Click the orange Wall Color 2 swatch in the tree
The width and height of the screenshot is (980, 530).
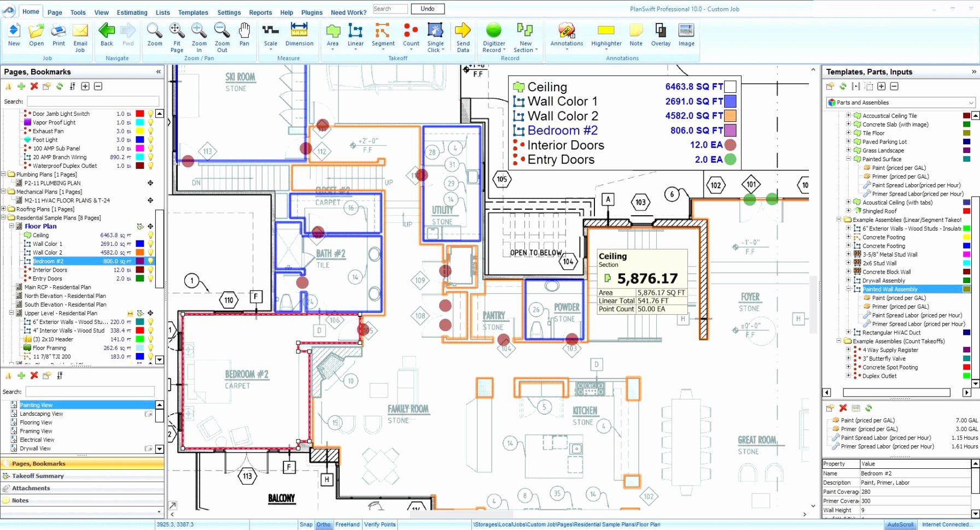(140, 253)
